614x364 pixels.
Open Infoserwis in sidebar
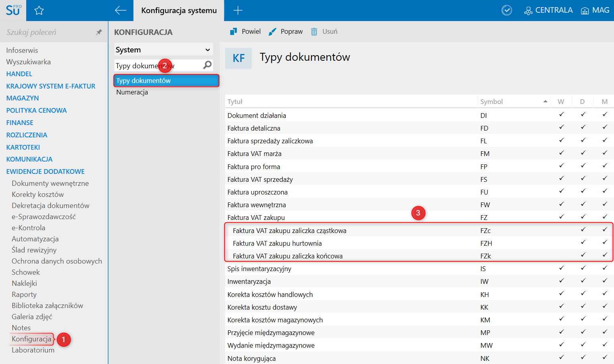point(22,50)
